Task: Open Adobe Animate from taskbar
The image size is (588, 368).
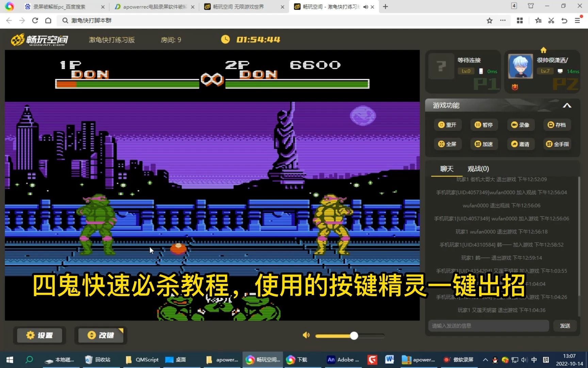Action: pos(343,360)
